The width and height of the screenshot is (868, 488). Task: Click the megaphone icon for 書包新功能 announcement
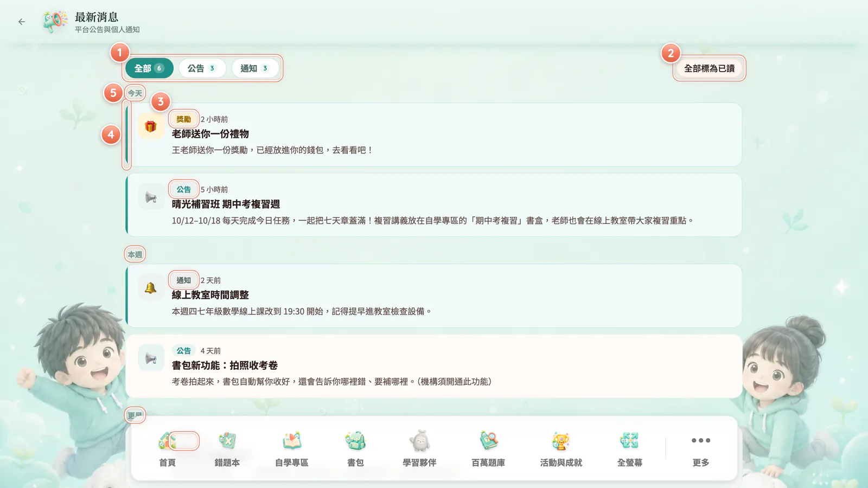(151, 358)
